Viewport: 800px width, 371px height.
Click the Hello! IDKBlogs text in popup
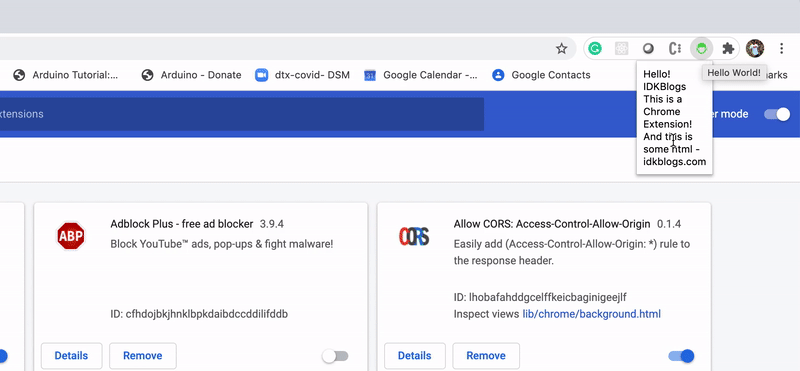(664, 80)
